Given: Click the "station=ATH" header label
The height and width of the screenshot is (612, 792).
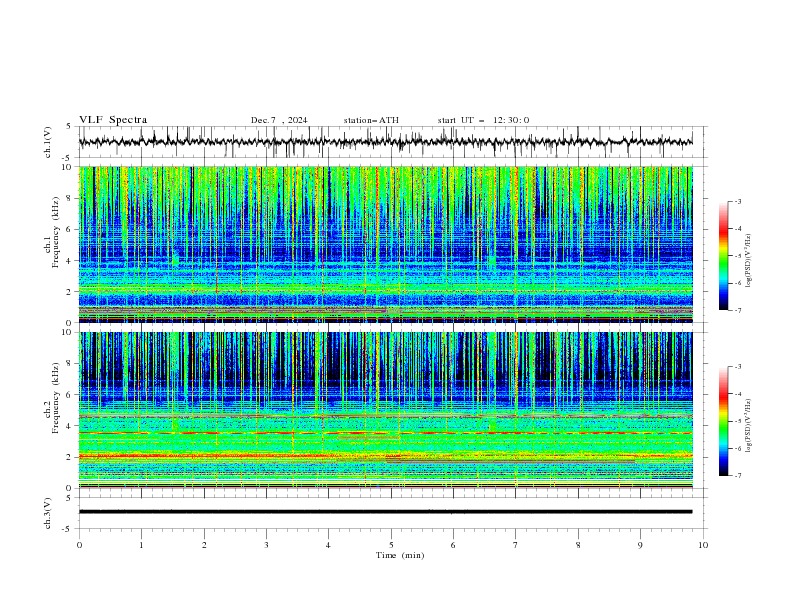Looking at the screenshot, I should (x=371, y=120).
